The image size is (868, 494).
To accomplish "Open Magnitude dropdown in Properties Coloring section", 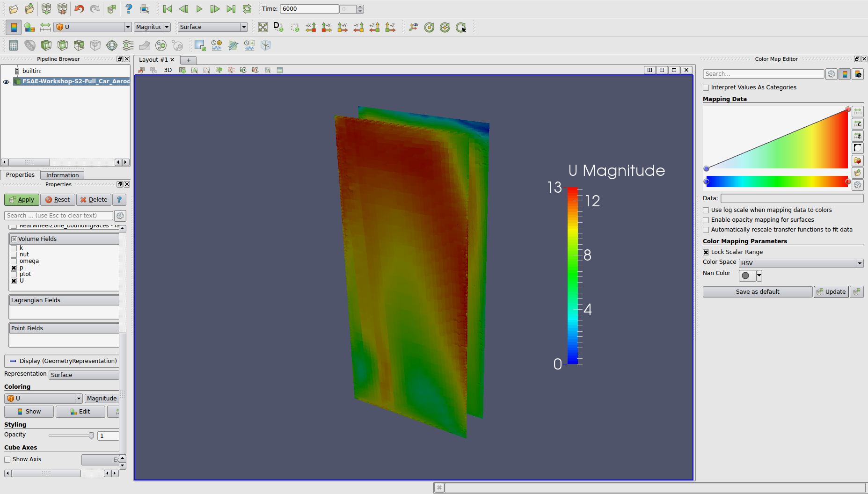I will pyautogui.click(x=102, y=399).
